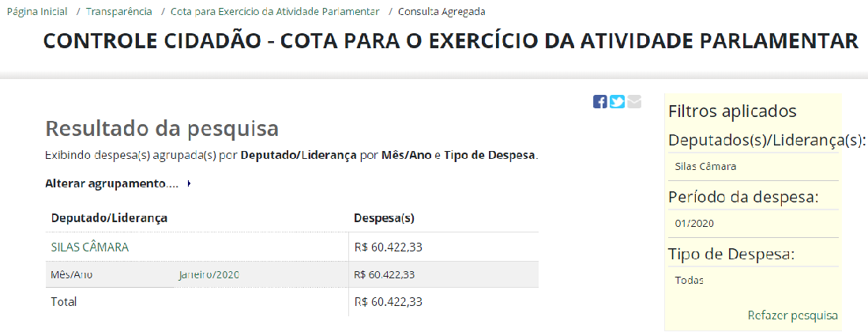The height and width of the screenshot is (336, 868).
Task: Select the Despesa(s) column header
Action: tap(384, 218)
